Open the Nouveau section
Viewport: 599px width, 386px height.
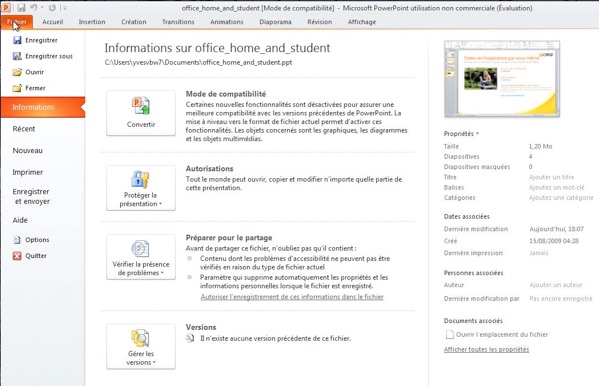(x=28, y=151)
